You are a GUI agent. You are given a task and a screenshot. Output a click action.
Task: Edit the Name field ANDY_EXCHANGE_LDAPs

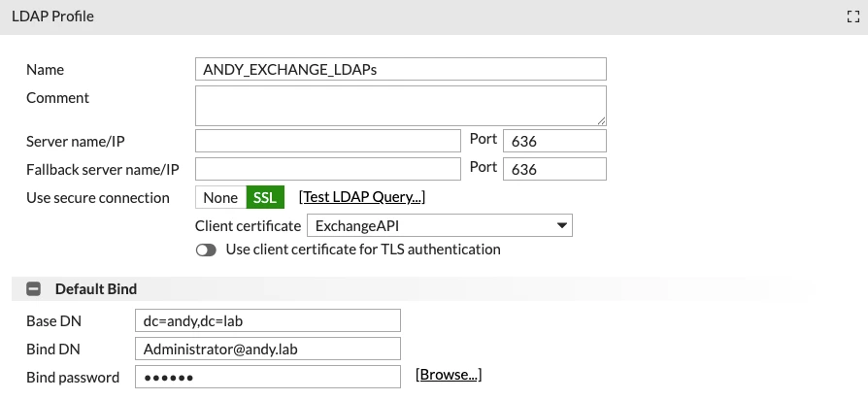pyautogui.click(x=401, y=69)
